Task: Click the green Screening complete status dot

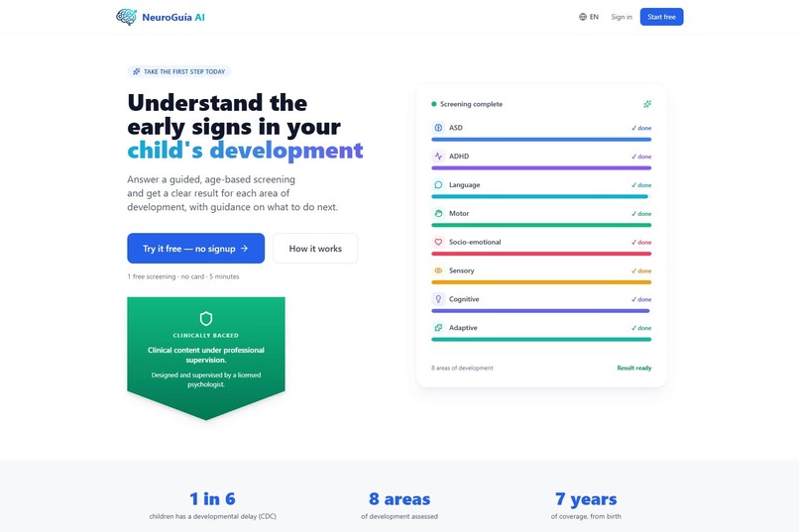Action: click(x=433, y=104)
